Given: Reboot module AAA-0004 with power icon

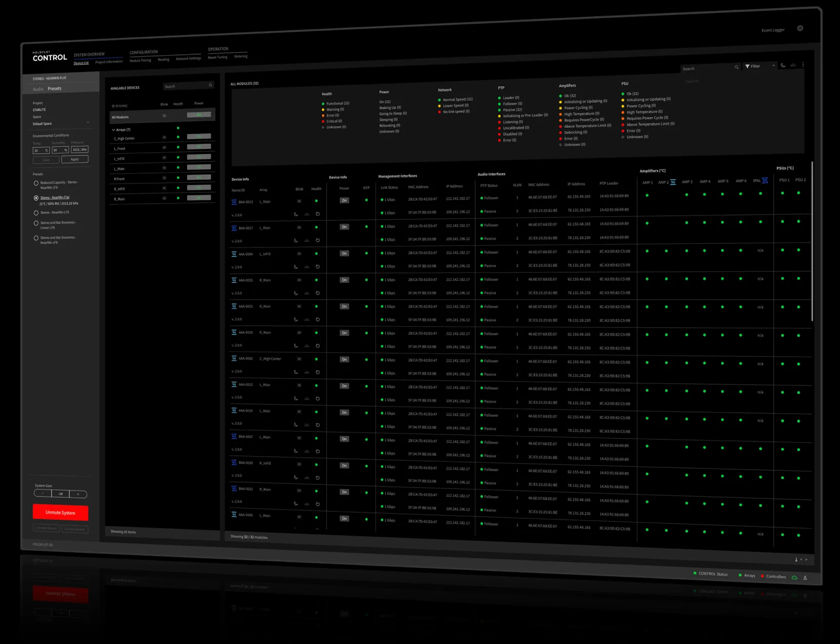Looking at the screenshot, I should pos(318,267).
